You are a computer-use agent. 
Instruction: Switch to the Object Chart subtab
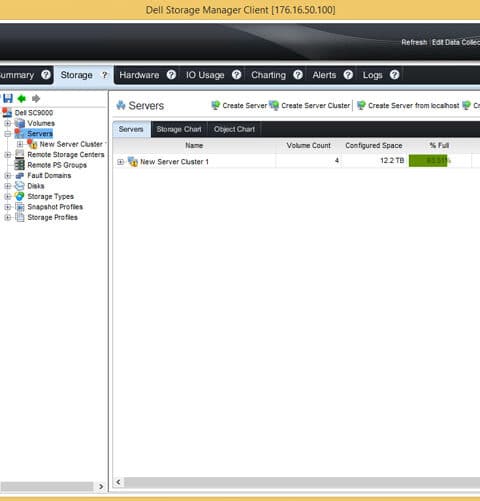pos(234,129)
